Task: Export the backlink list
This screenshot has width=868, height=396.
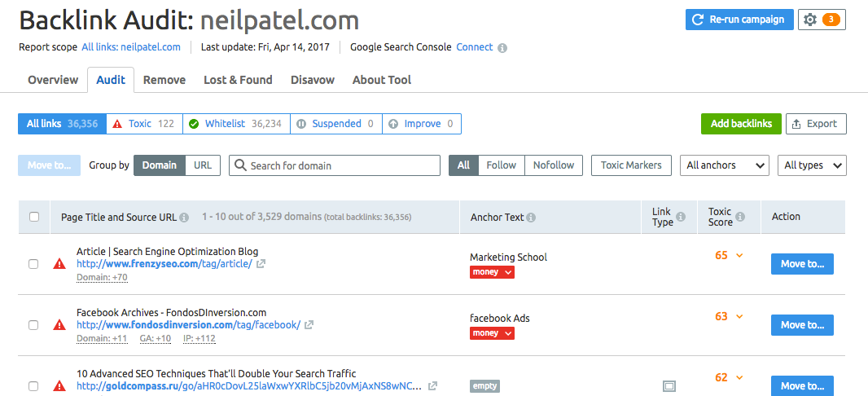Action: click(x=816, y=124)
